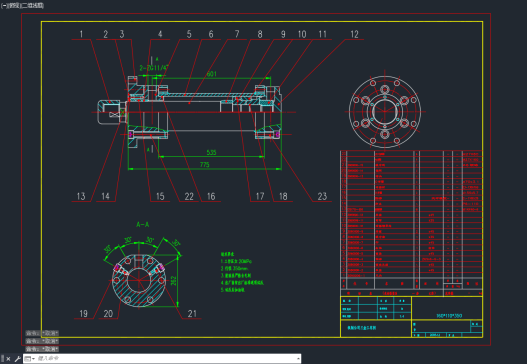Click the command line grip handle
Image resolution: width=527 pixels, height=364 pixels.
2,359
